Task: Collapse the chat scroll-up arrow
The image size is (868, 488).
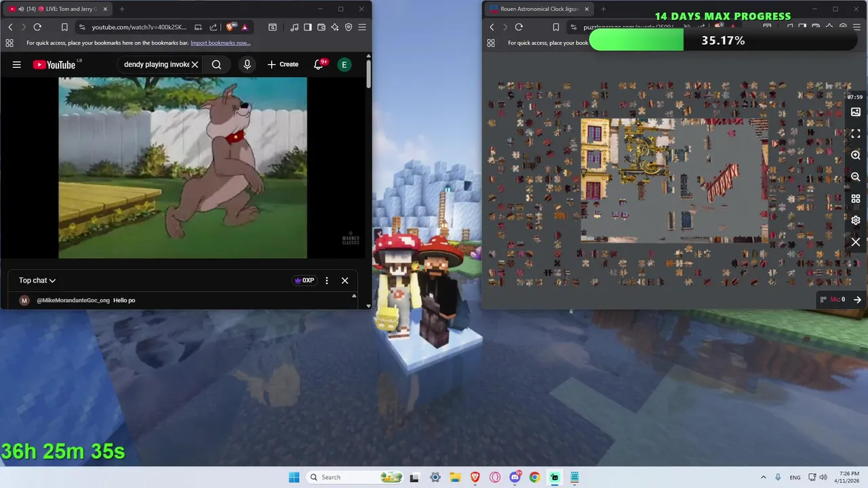Action: 353,296
